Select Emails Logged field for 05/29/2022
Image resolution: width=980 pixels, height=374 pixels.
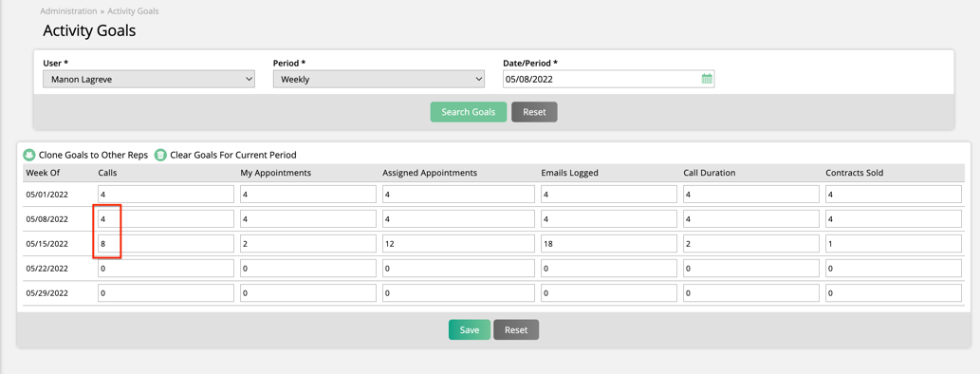tap(609, 292)
